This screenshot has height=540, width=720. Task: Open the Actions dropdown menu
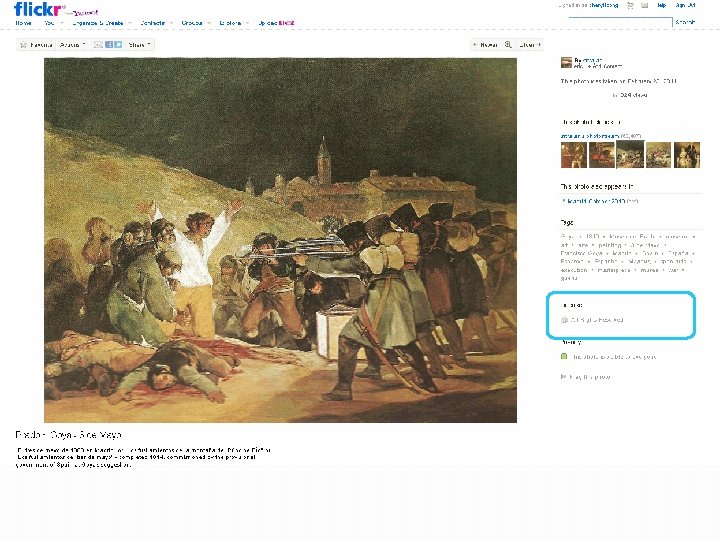coord(73,45)
